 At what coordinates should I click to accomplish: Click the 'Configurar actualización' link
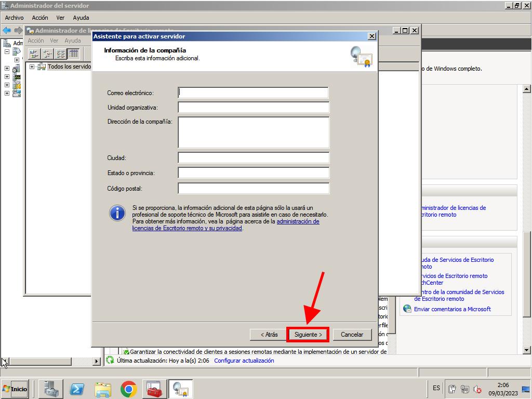[244, 361]
